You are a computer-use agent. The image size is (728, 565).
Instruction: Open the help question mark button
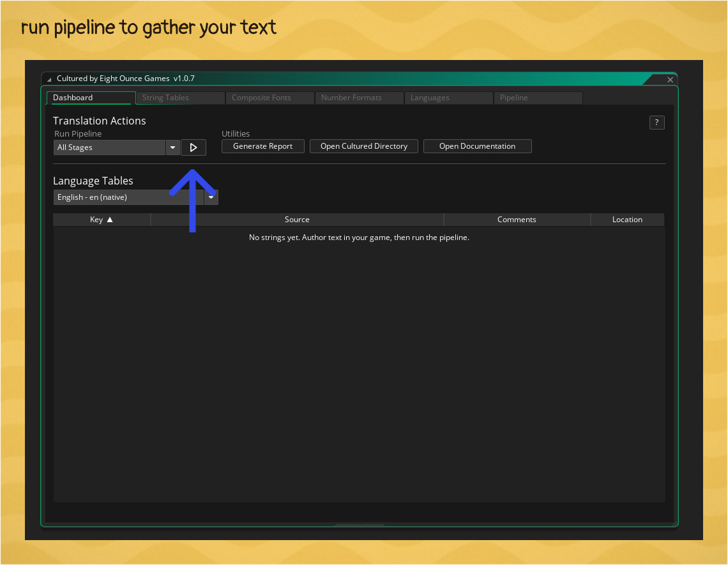[656, 123]
